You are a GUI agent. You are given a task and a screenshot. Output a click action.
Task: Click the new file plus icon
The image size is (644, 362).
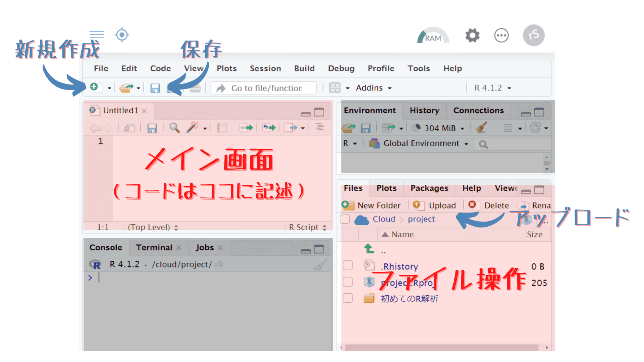coord(94,87)
